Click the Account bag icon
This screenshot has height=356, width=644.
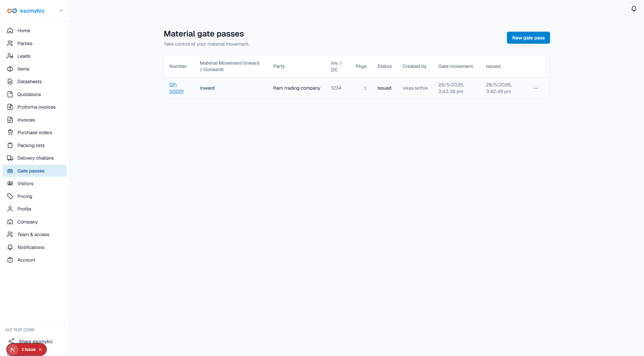(x=10, y=260)
